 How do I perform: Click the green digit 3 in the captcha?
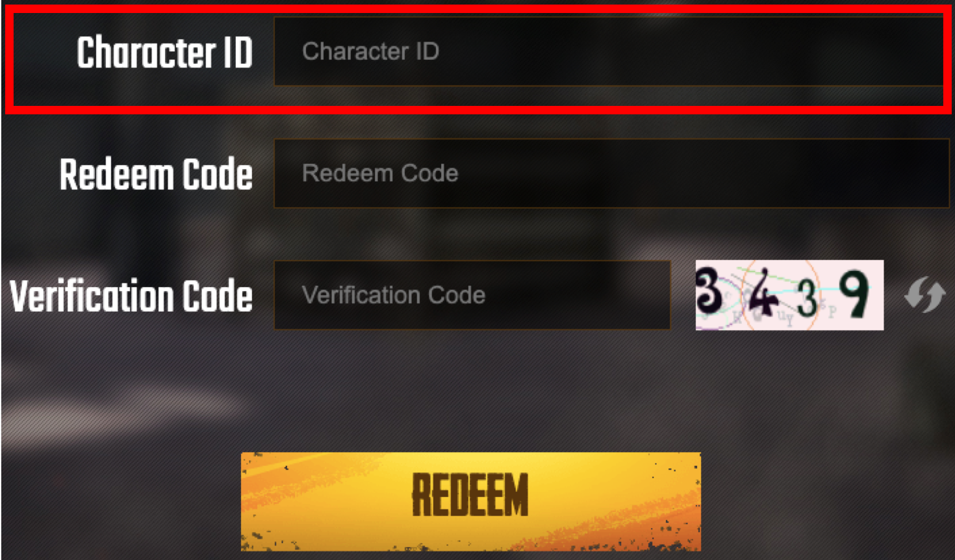tap(807, 298)
